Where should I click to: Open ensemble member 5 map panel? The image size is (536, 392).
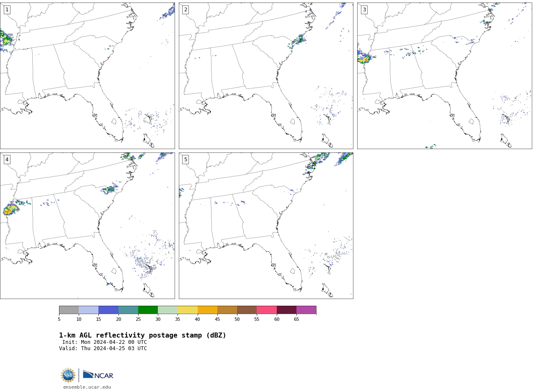[266, 226]
